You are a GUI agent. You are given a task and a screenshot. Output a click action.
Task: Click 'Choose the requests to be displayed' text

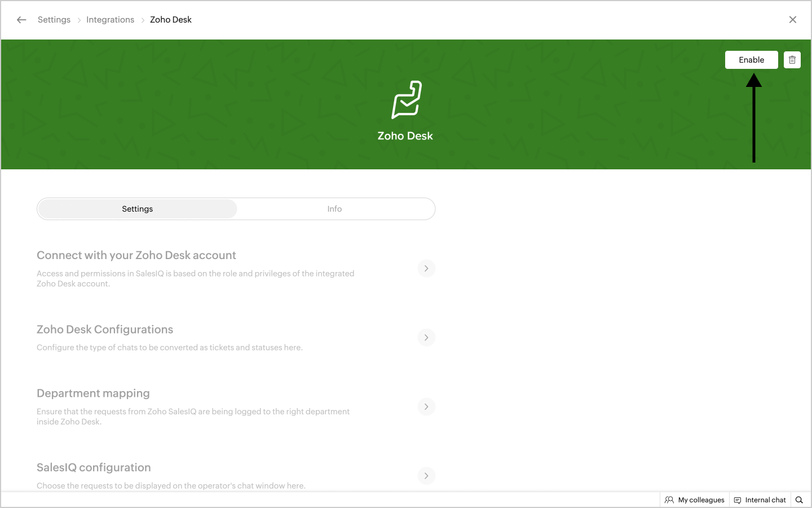click(x=171, y=486)
